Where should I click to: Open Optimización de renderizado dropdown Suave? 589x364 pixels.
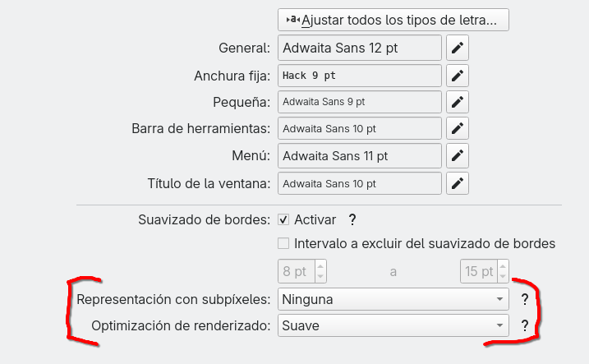point(393,325)
